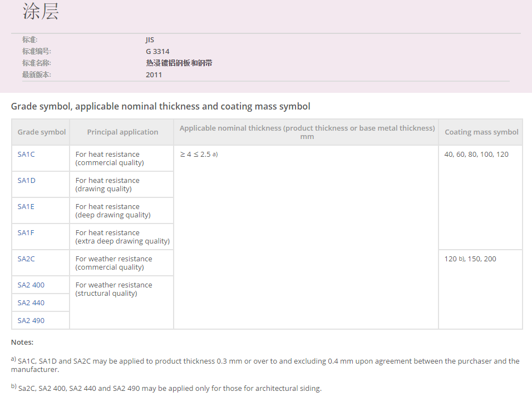Click the SA2C grade symbol
The image size is (532, 407).
(x=26, y=259)
